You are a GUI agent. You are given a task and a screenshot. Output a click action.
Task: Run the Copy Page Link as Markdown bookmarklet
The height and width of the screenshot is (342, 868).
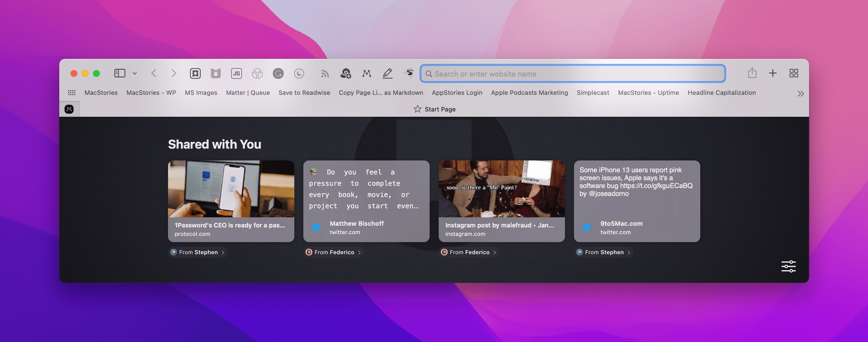pyautogui.click(x=381, y=93)
